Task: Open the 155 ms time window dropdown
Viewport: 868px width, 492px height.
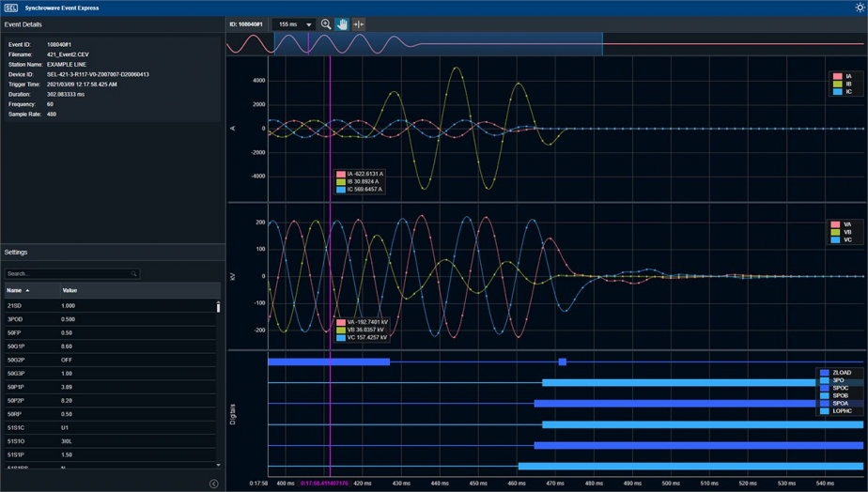Action: coord(296,24)
